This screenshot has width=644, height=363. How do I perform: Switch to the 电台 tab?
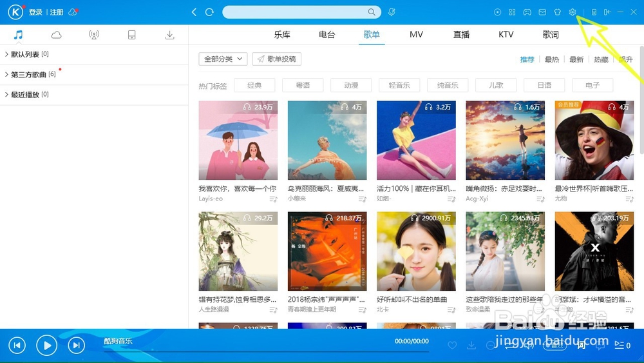[x=327, y=35]
